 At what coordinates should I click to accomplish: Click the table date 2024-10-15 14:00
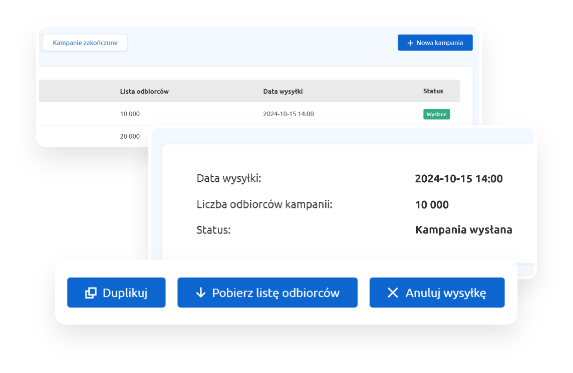(x=288, y=114)
